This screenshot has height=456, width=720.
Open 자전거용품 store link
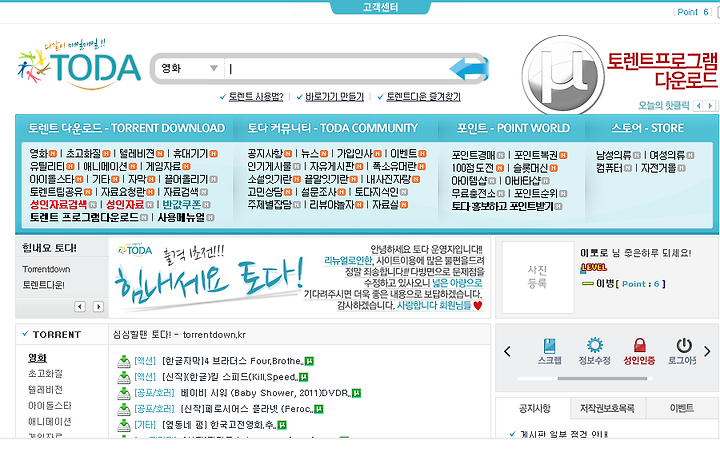[x=659, y=168]
